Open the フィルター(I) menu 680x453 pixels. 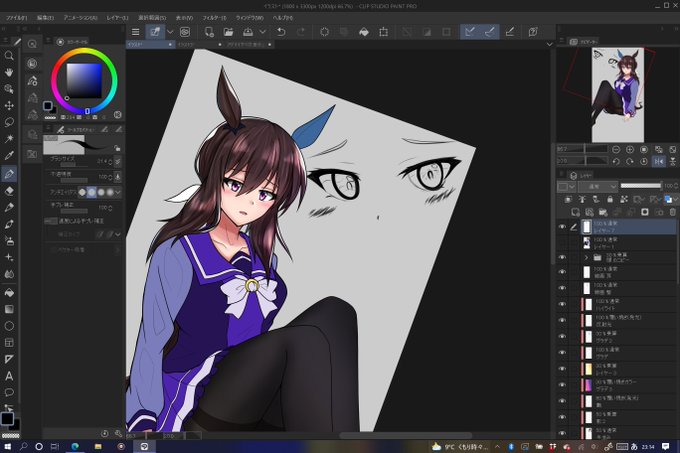214,18
